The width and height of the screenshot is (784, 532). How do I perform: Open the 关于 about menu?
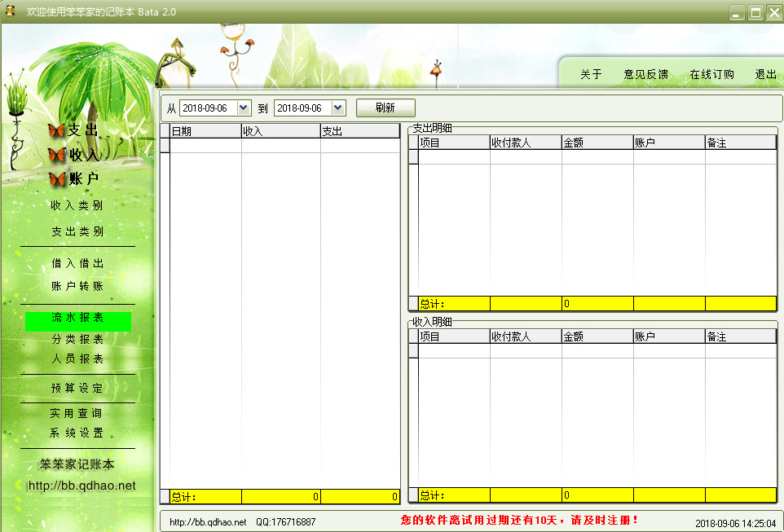pyautogui.click(x=591, y=74)
